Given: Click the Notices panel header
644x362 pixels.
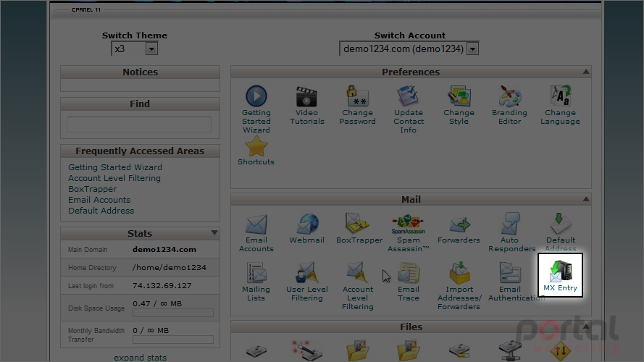Looking at the screenshot, I should click(140, 72).
